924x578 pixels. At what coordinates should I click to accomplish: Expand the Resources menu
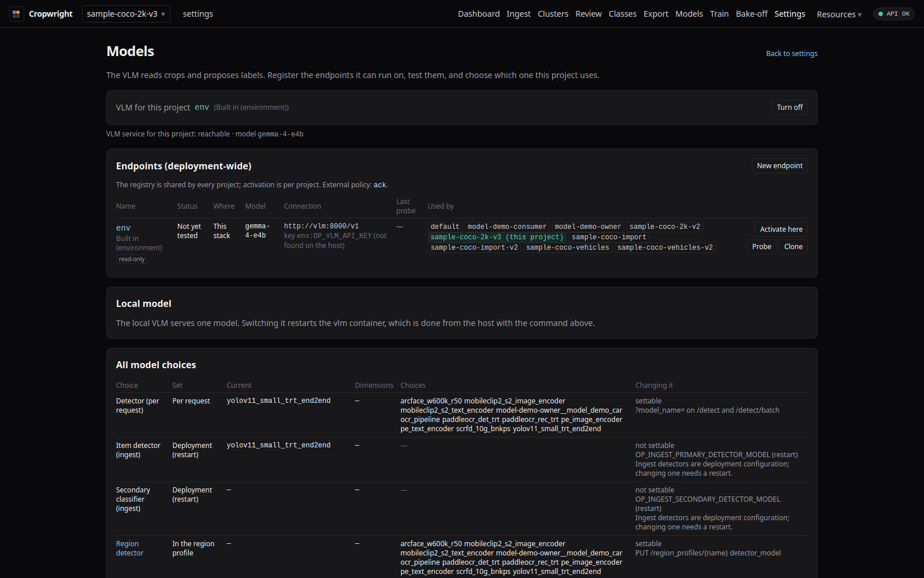pyautogui.click(x=839, y=14)
